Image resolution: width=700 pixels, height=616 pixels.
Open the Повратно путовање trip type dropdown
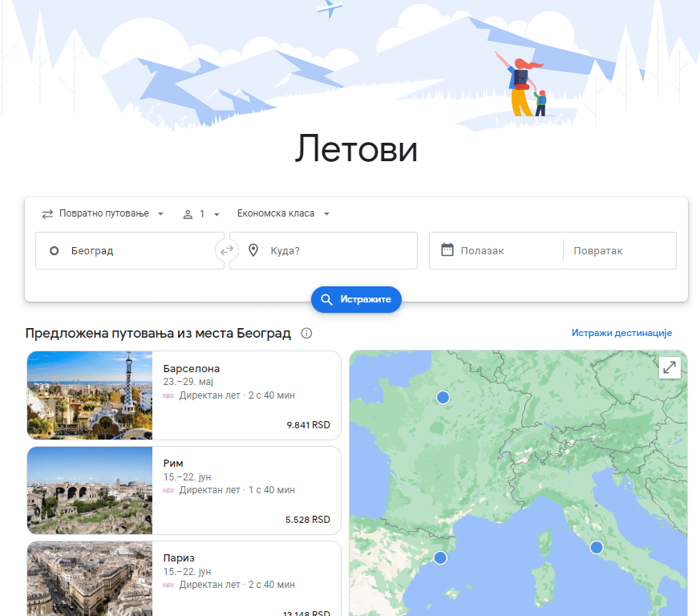[x=103, y=214]
